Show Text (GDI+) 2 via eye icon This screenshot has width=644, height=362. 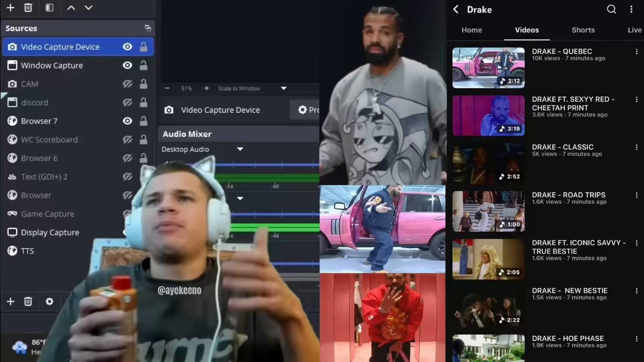[127, 176]
